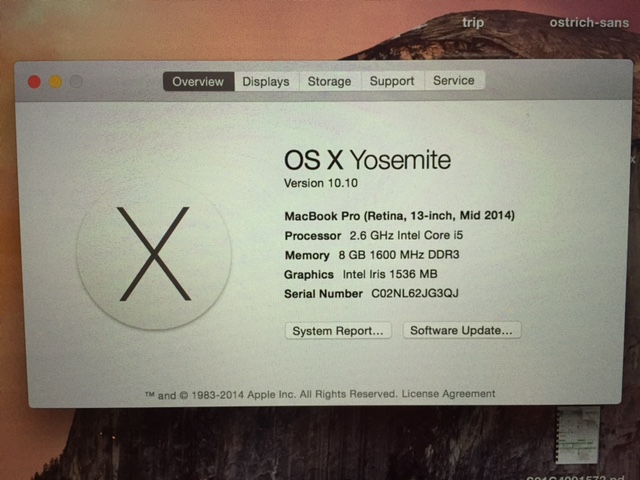Click MacBook Pro (Retina, 13-inch, Mid 2014) text
This screenshot has width=640, height=480.
click(400, 216)
